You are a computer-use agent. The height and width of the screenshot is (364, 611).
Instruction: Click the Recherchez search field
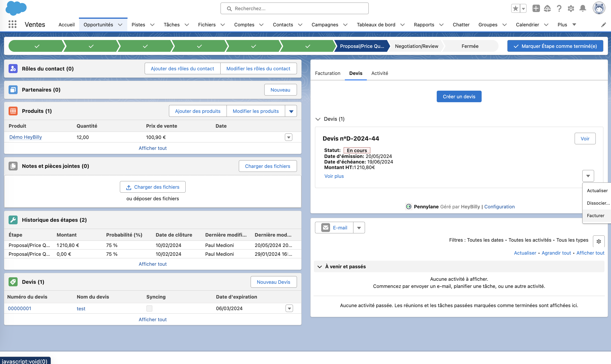coord(295,9)
